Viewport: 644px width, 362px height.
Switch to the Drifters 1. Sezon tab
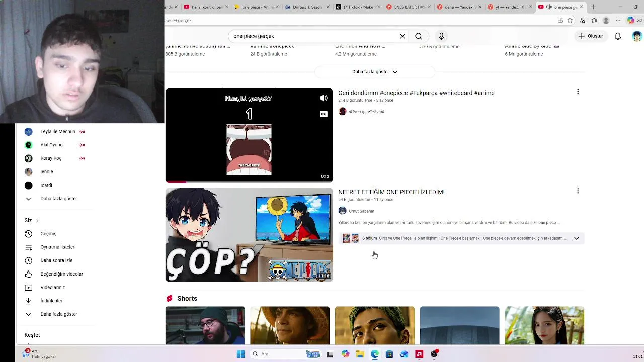tap(307, 7)
